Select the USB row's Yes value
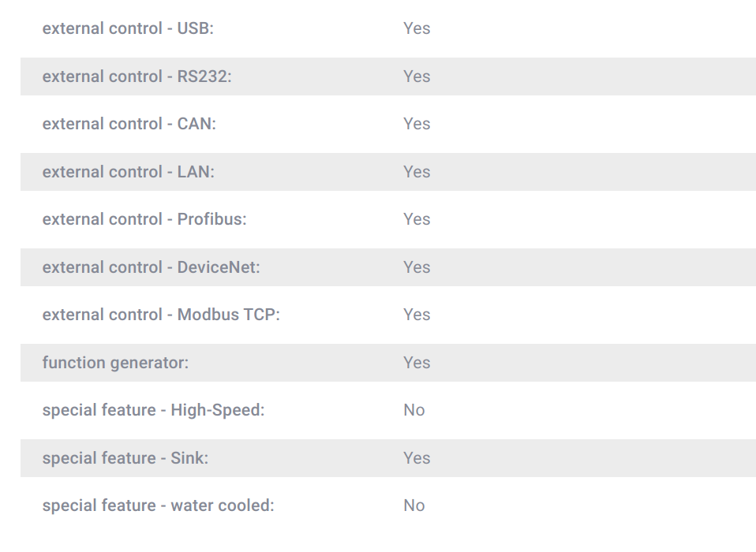 [417, 28]
